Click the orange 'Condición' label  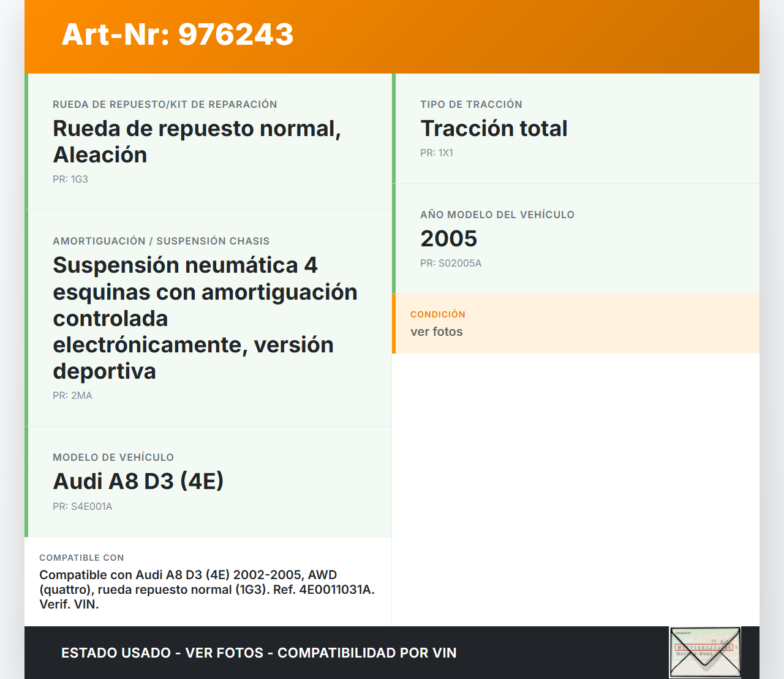437,314
